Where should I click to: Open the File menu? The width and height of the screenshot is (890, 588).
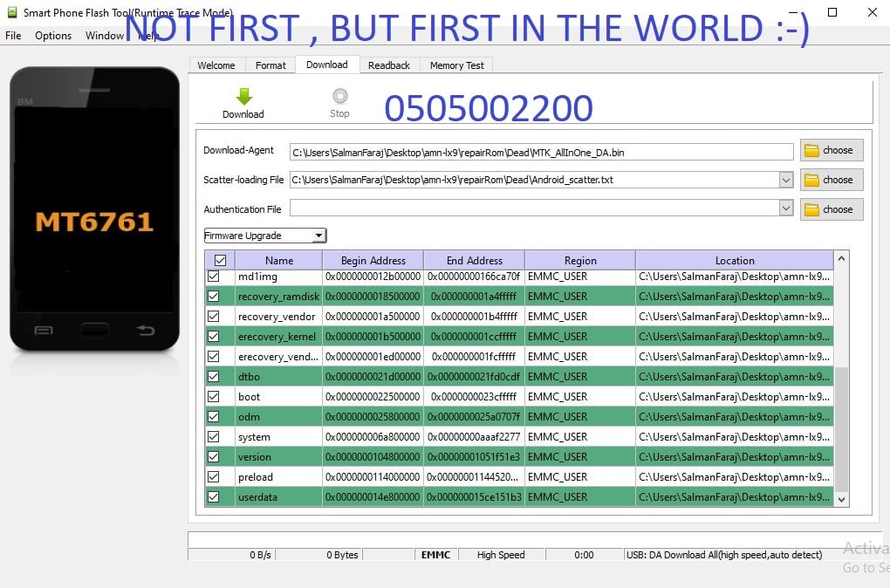(x=13, y=35)
